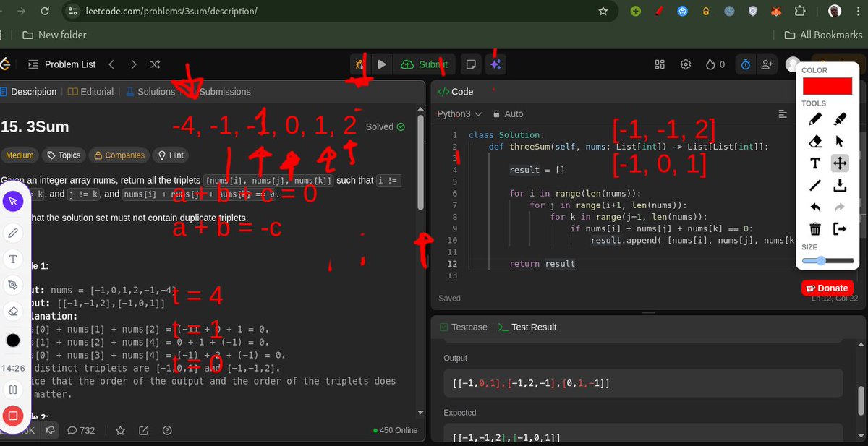Open the AI sparkle assistant
The width and height of the screenshot is (868, 446).
point(495,64)
